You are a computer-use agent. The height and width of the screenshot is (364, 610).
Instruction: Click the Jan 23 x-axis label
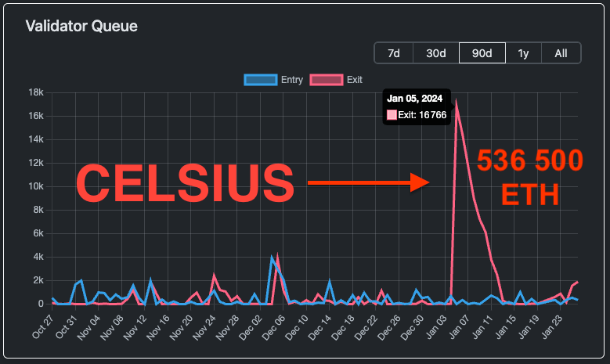click(x=551, y=326)
